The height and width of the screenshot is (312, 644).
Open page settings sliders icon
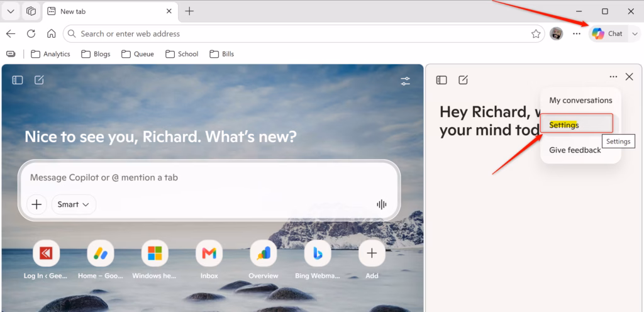click(x=406, y=81)
